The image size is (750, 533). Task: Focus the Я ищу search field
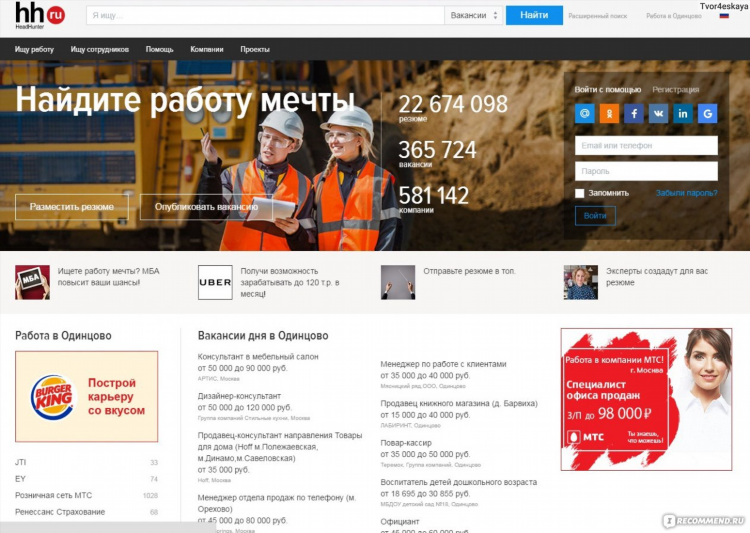pyautogui.click(x=265, y=15)
